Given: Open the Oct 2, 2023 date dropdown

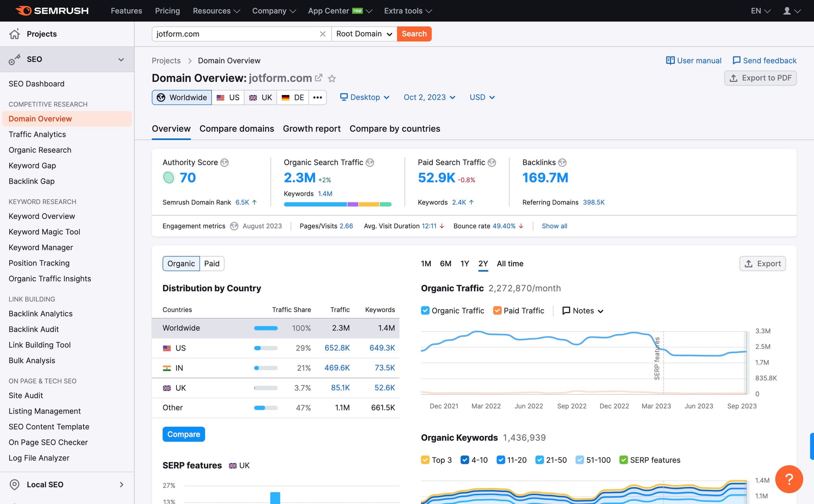Looking at the screenshot, I should click(429, 97).
